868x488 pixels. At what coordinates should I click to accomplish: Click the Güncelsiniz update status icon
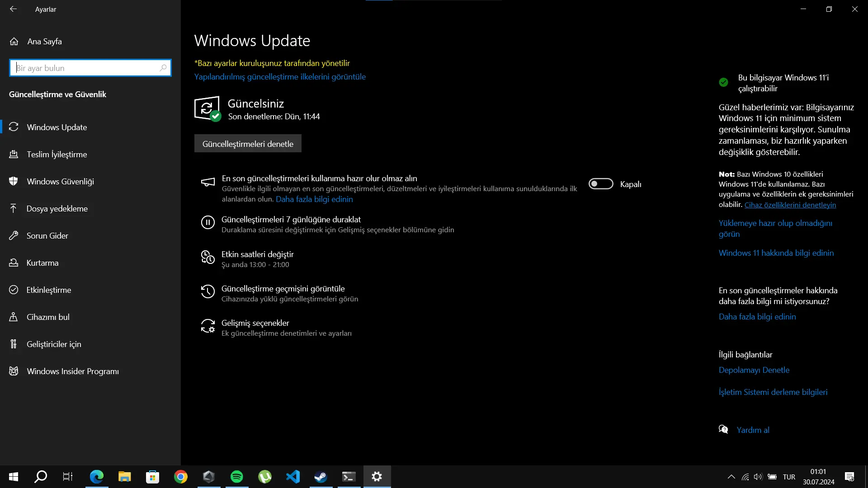tap(208, 109)
